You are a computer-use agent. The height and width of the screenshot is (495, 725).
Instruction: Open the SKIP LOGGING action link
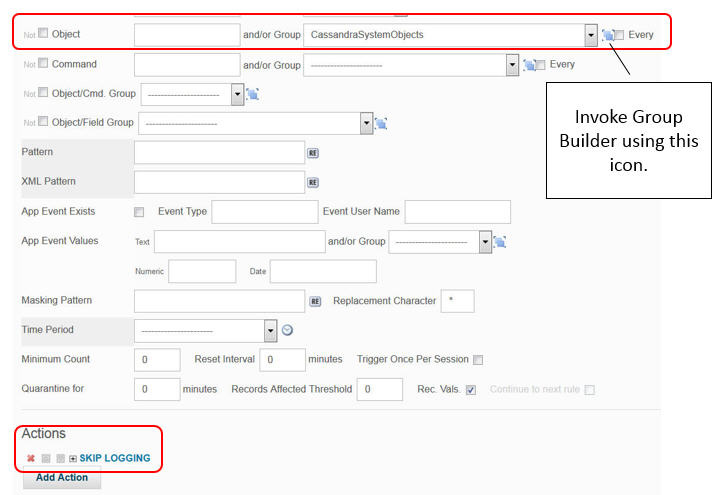tap(115, 458)
